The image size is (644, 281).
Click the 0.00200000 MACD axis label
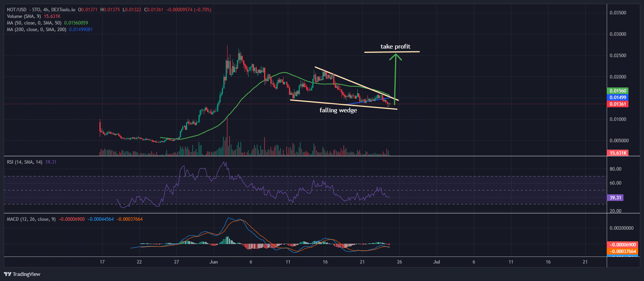(621, 228)
